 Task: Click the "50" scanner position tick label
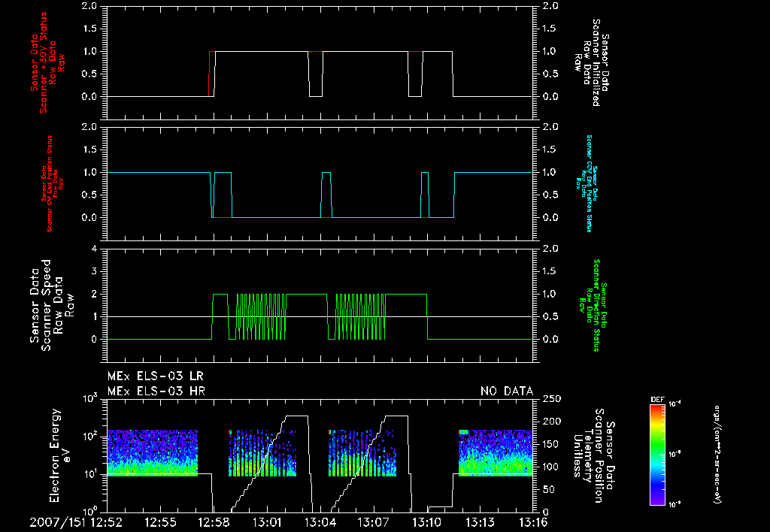click(549, 489)
